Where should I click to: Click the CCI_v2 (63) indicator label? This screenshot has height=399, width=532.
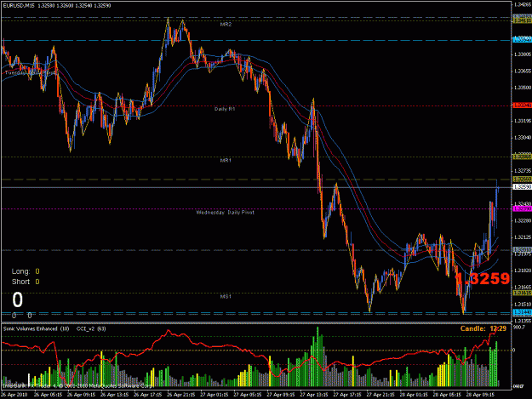pyautogui.click(x=91, y=329)
